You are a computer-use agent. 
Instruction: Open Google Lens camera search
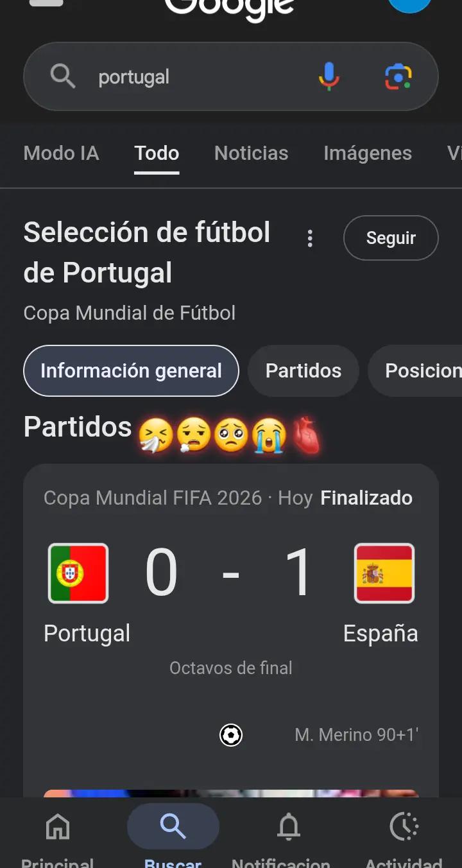pyautogui.click(x=398, y=77)
